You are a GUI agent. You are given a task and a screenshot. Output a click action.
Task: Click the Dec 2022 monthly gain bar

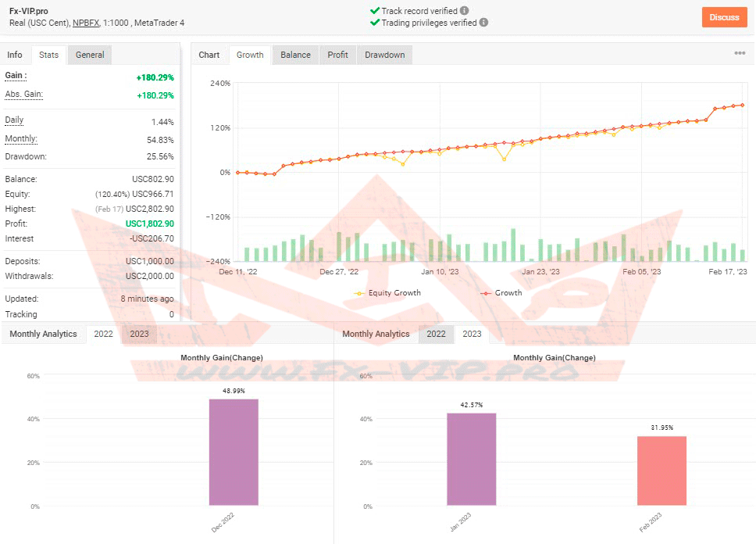(x=234, y=453)
